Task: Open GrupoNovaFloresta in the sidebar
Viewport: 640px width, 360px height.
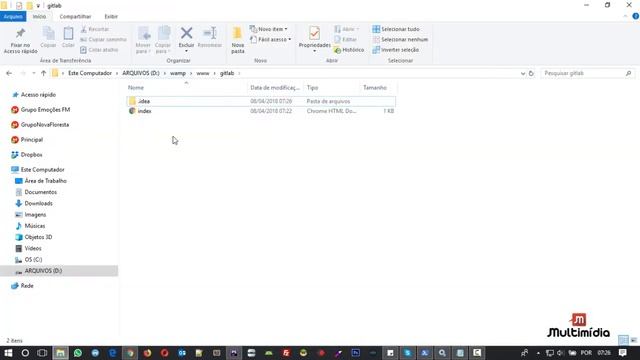Action: click(44, 124)
